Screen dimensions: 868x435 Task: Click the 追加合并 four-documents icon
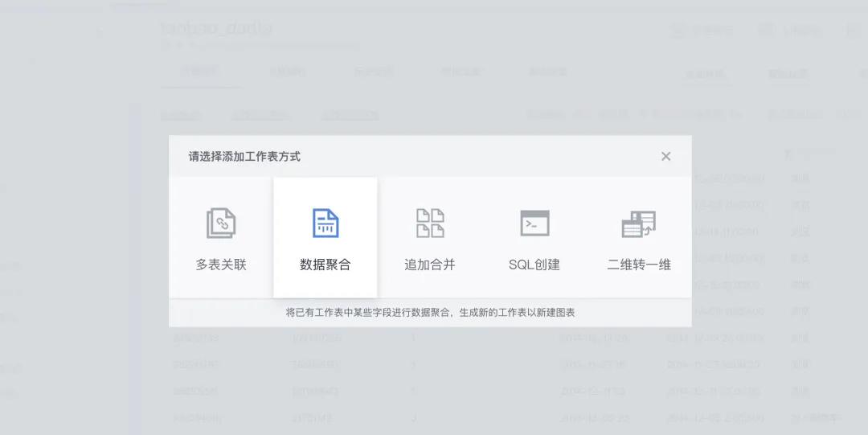[430, 224]
